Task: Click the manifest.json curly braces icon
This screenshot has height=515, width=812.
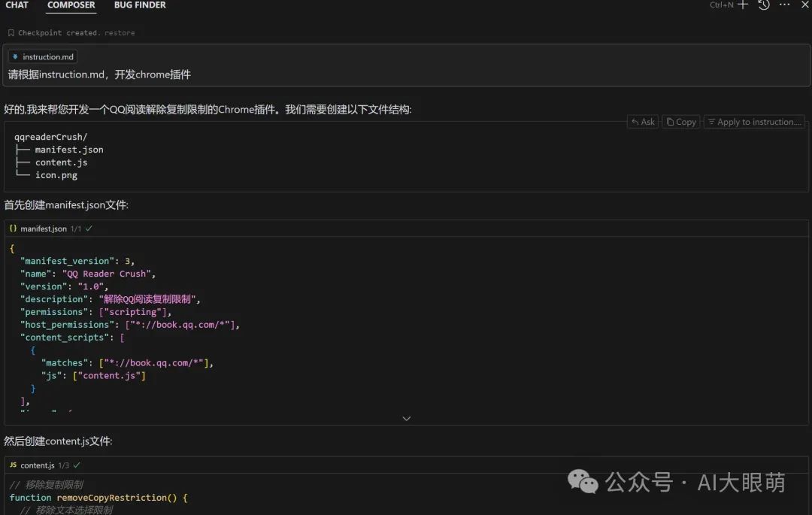Action: [13, 229]
